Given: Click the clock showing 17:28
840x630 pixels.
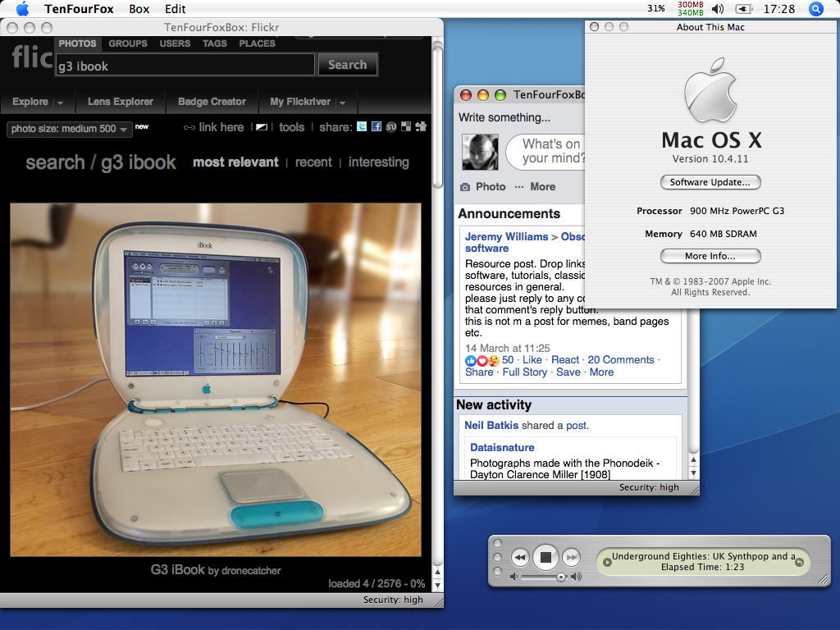Looking at the screenshot, I should point(779,8).
